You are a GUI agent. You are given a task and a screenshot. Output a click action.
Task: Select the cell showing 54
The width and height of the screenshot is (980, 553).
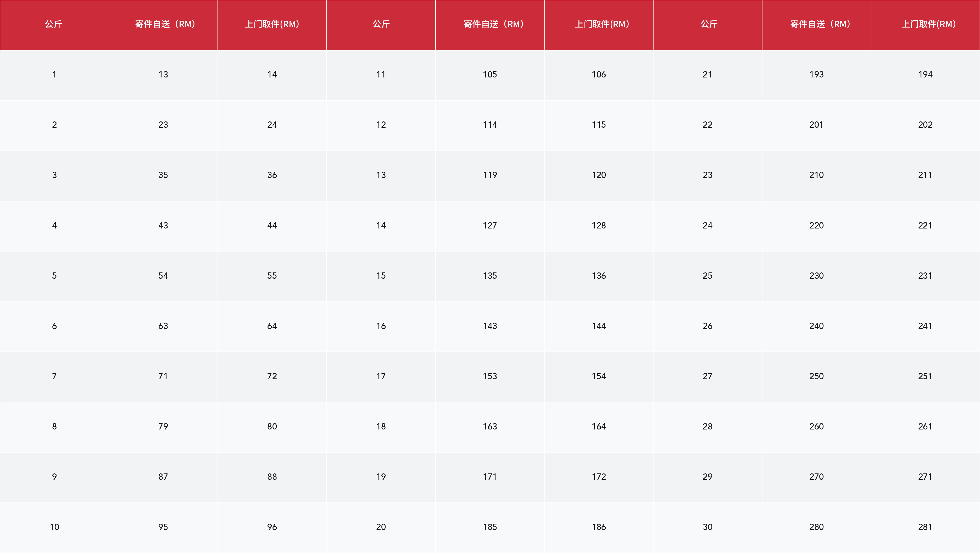[163, 276]
